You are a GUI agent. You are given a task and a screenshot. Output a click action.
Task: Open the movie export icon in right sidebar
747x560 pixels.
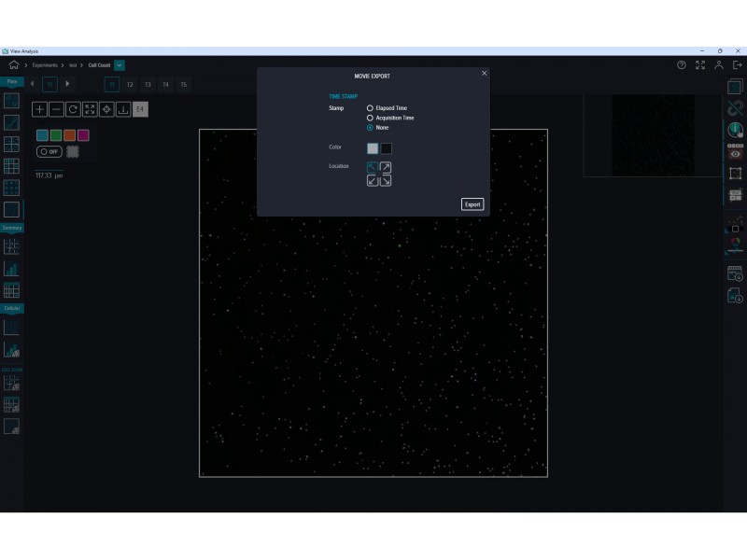coord(735,273)
